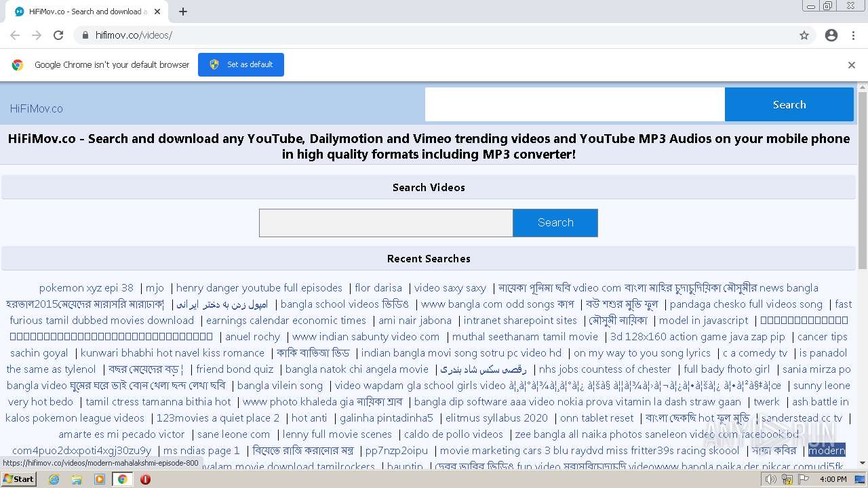Open the 'mjo' recent search
Screen dimensions: 868x488
tap(155, 288)
